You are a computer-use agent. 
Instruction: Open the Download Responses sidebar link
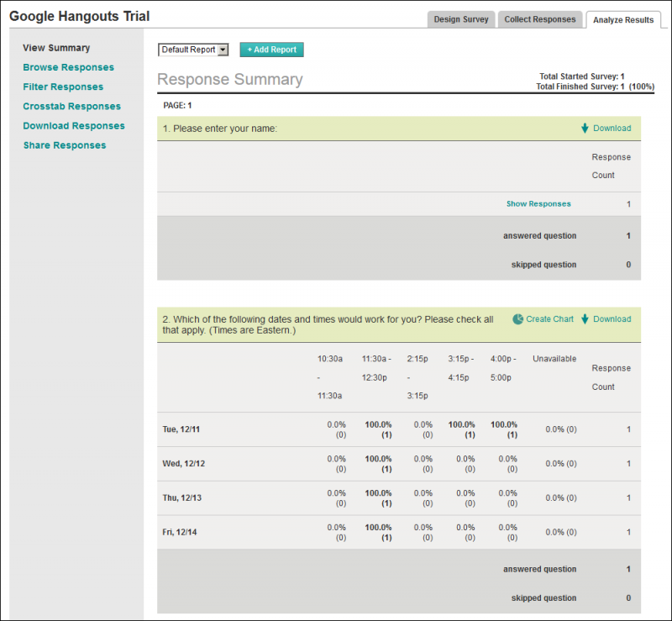click(x=74, y=126)
